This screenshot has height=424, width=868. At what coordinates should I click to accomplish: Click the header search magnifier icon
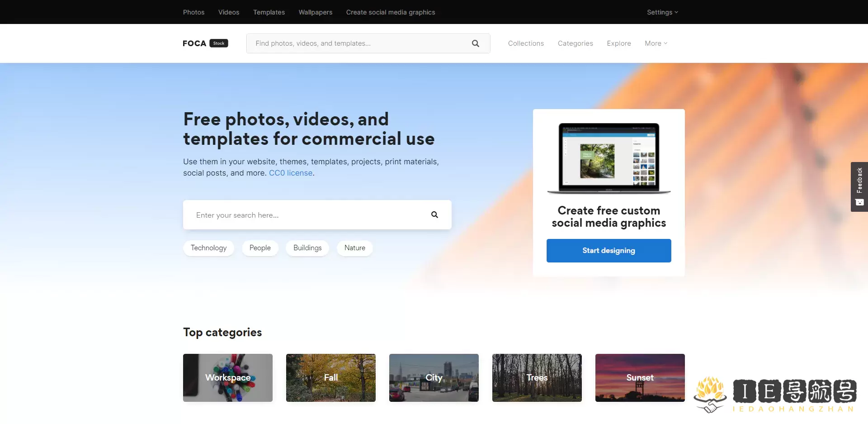(x=475, y=43)
